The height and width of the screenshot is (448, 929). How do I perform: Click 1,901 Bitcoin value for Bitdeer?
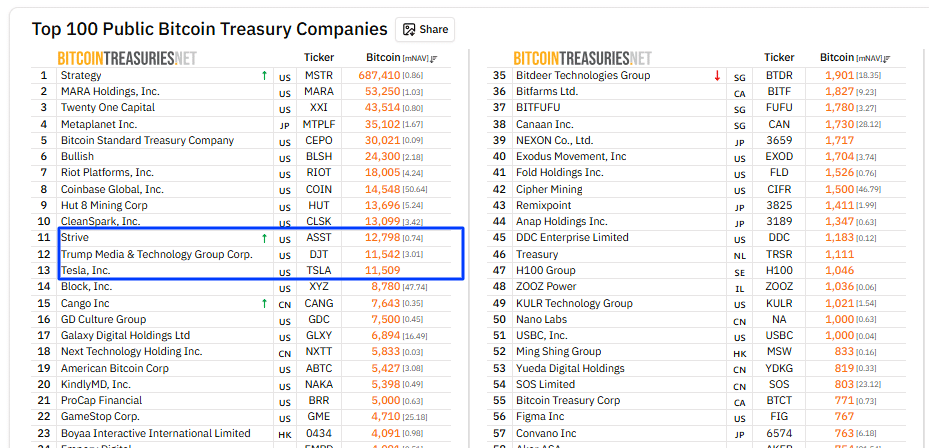coord(840,75)
